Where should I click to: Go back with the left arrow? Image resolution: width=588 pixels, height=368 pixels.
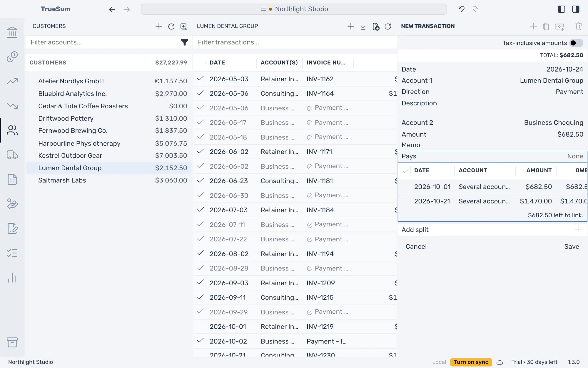pos(112,9)
